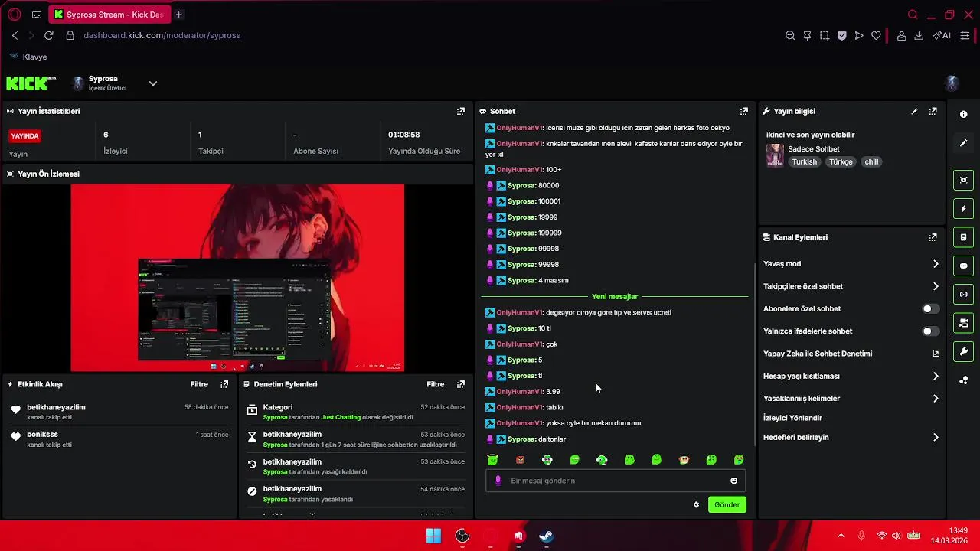This screenshot has width=980, height=551.
Task: Reload the page
Action: pyautogui.click(x=48, y=35)
